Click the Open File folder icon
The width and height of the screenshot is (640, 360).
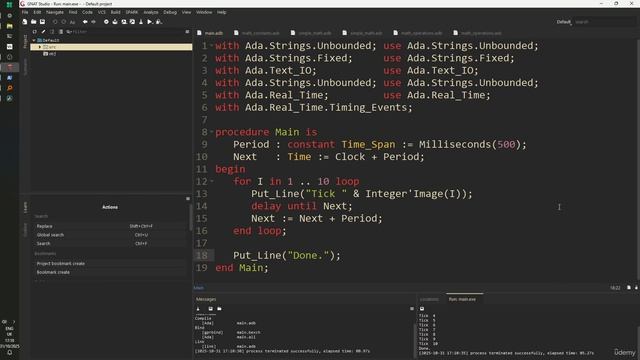click(33, 22)
